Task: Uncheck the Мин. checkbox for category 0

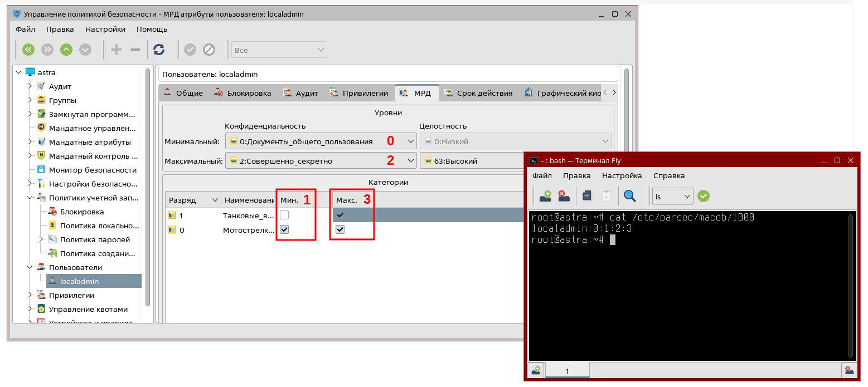Action: (284, 229)
